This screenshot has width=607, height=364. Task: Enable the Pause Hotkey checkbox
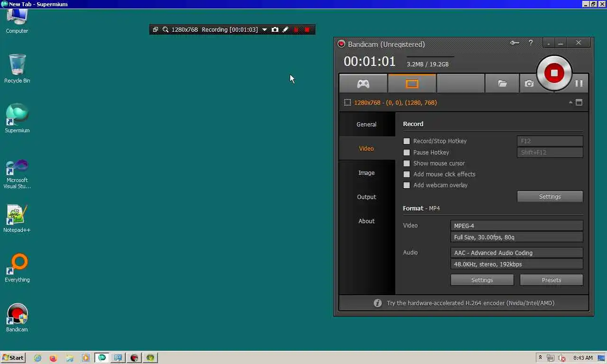(x=406, y=153)
